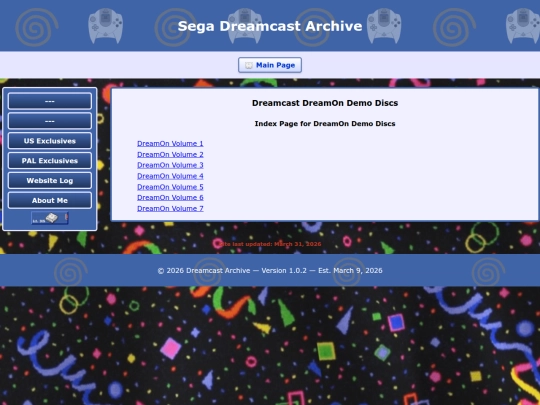
Task: Click the Dreamcast DreamOn Demo Discs heading
Action: [x=325, y=103]
